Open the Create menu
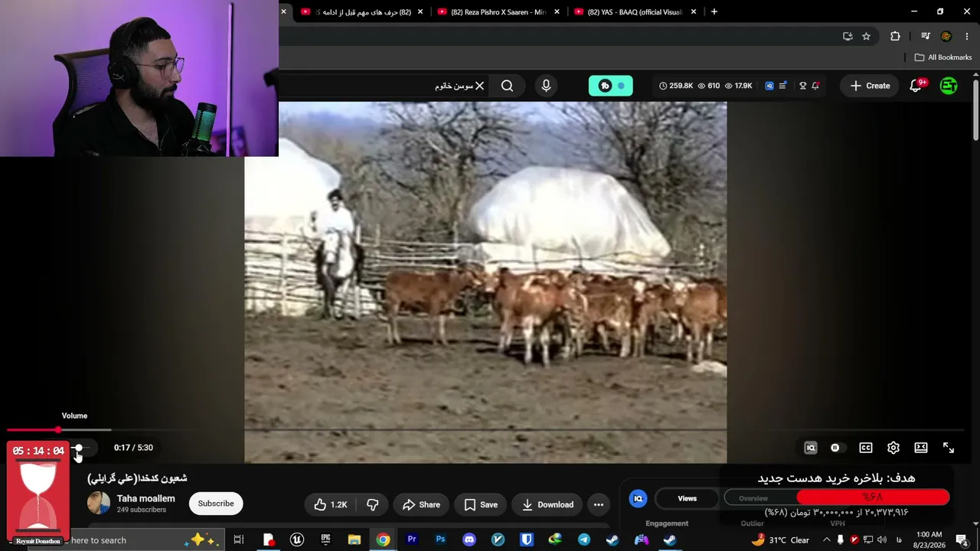This screenshot has height=551, width=980. [x=870, y=86]
